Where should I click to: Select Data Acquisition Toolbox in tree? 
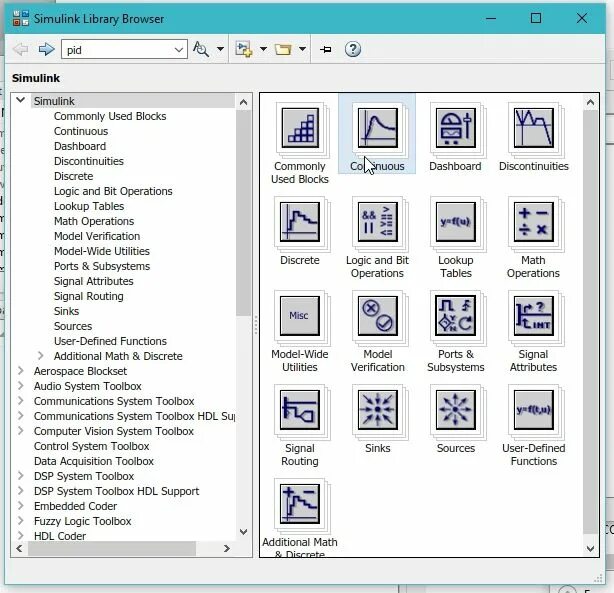point(94,461)
